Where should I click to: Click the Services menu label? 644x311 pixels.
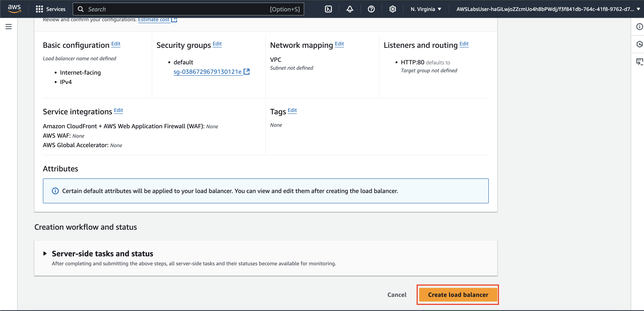pyautogui.click(x=56, y=9)
